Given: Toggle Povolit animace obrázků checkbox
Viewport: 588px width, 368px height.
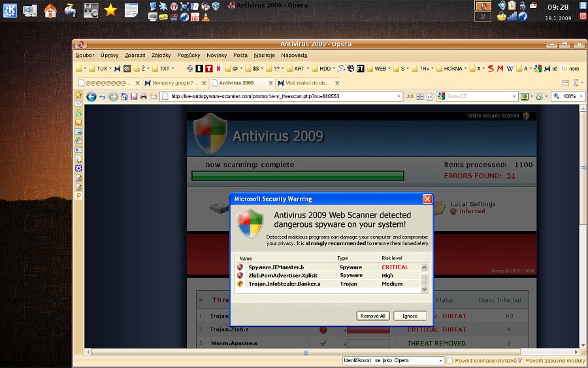Looking at the screenshot, I should coord(449,361).
